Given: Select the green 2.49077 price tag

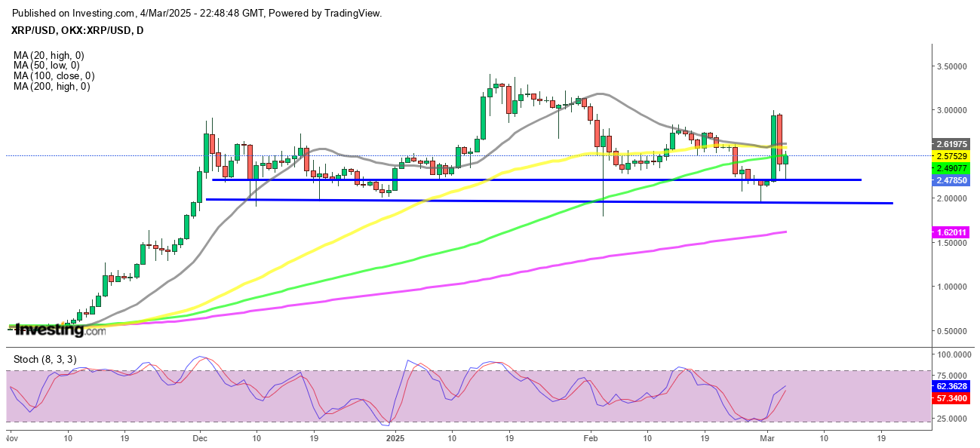Looking at the screenshot, I should click(950, 169).
